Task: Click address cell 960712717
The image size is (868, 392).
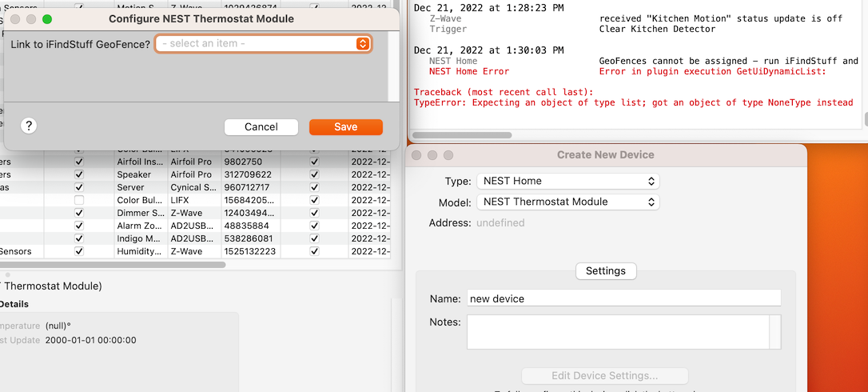Action: (x=251, y=187)
